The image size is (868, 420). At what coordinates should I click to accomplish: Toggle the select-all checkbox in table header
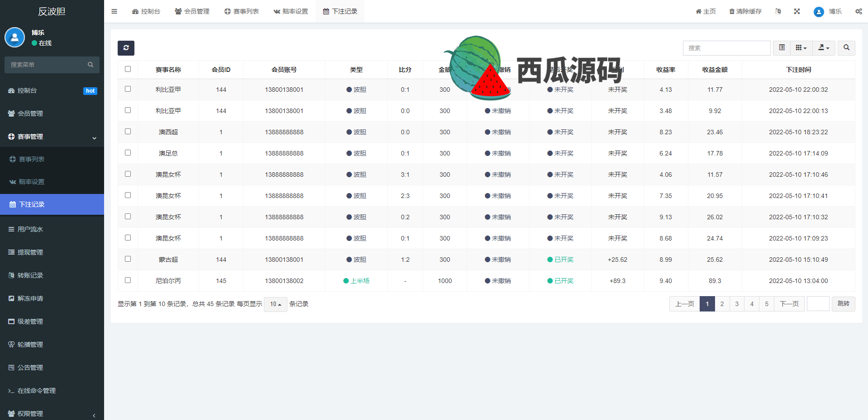[x=128, y=69]
